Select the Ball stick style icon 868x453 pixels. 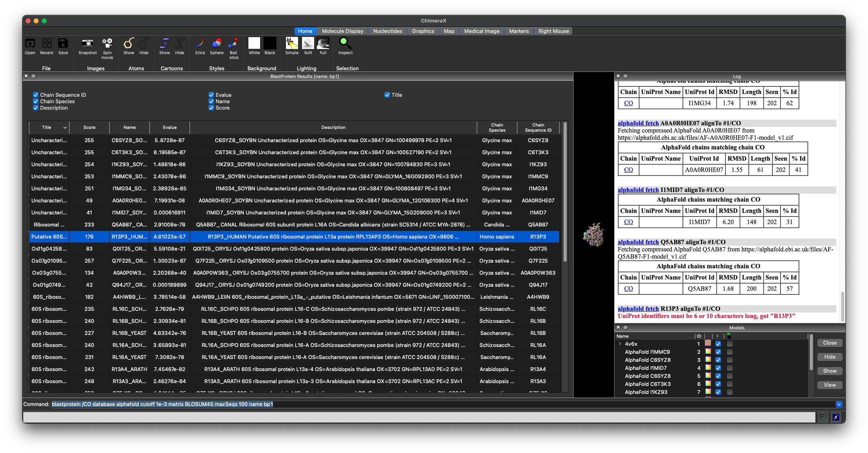point(233,43)
